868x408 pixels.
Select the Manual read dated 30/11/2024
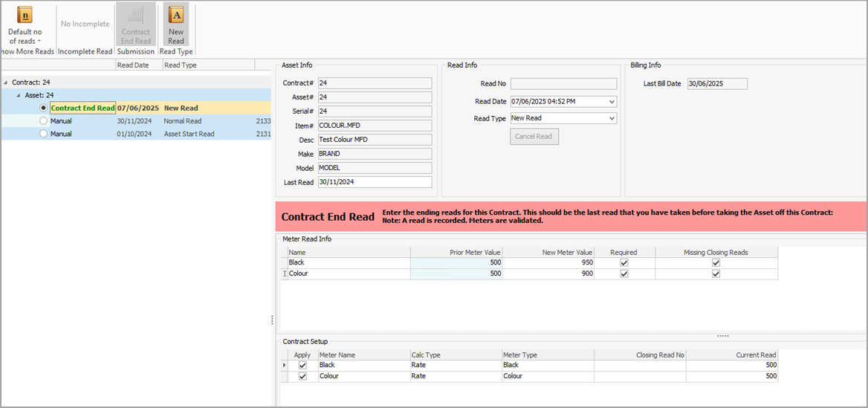pos(44,121)
